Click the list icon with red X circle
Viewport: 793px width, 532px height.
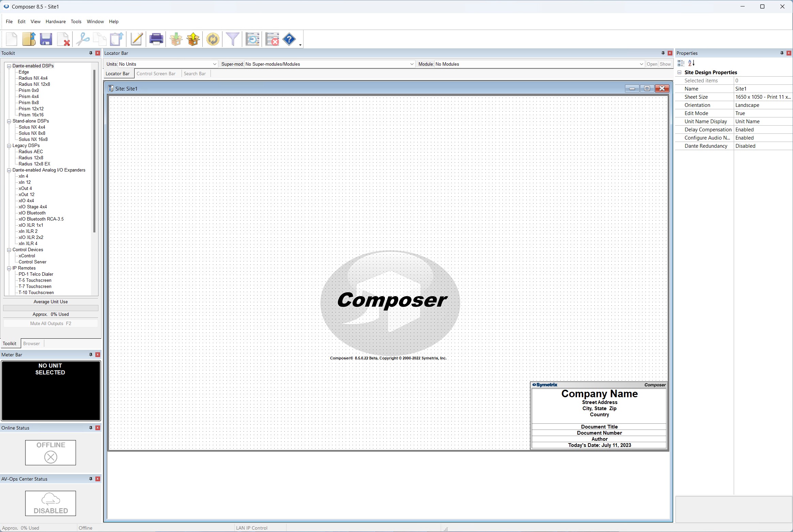pyautogui.click(x=272, y=39)
